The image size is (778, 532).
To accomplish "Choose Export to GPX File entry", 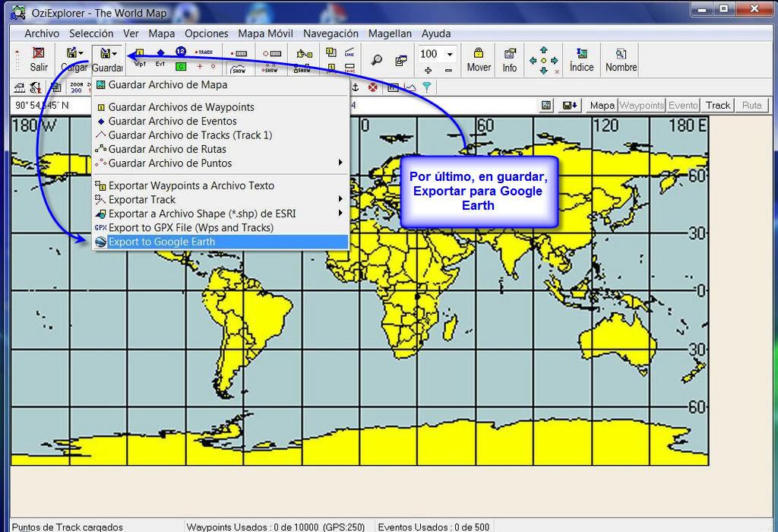I will pos(221,227).
